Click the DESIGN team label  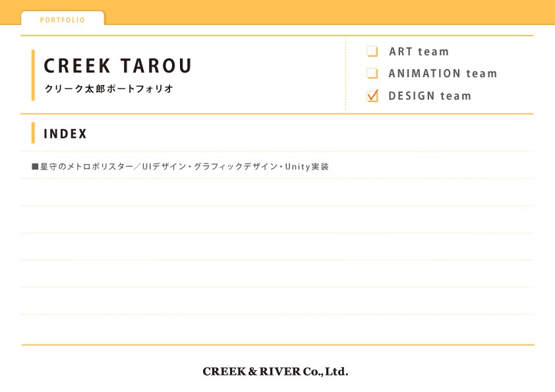(430, 96)
